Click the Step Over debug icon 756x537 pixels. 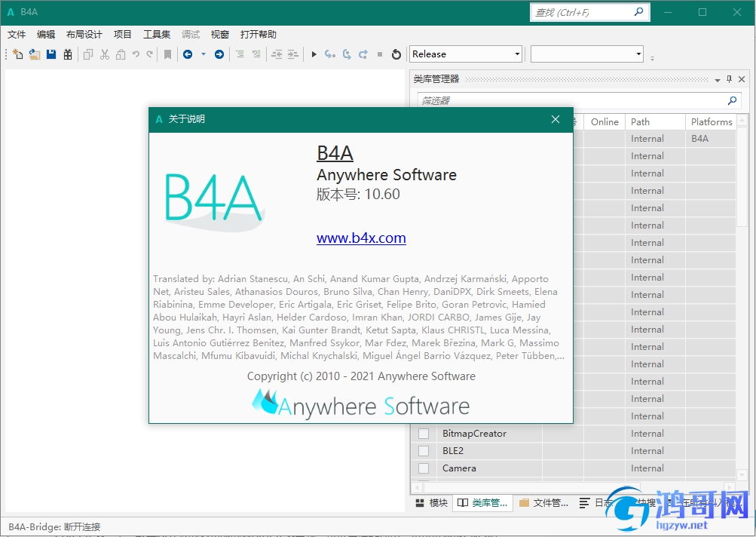[x=347, y=54]
